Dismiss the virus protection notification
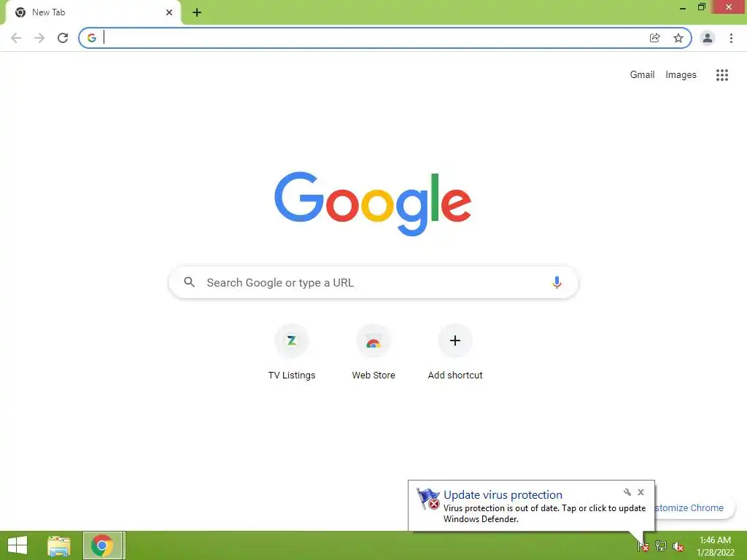Screen dimensions: 747x560 click(640, 492)
